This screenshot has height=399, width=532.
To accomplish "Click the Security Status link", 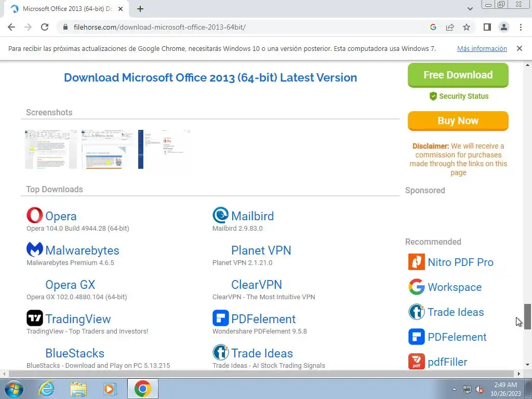I will (x=463, y=96).
